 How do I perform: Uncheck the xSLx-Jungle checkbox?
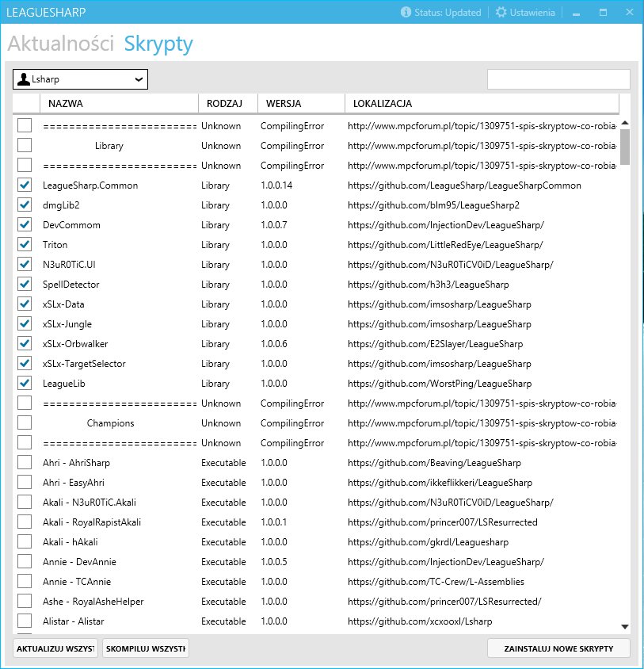tap(25, 324)
